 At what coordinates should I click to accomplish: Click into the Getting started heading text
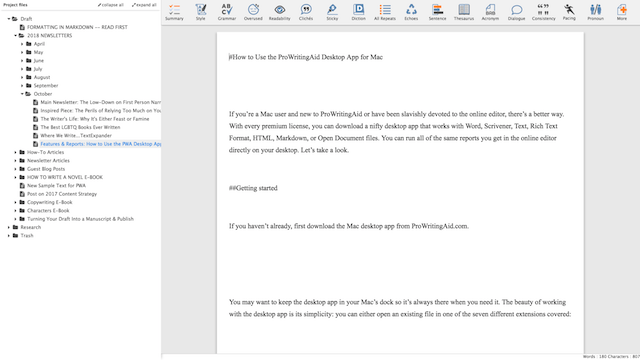click(253, 188)
